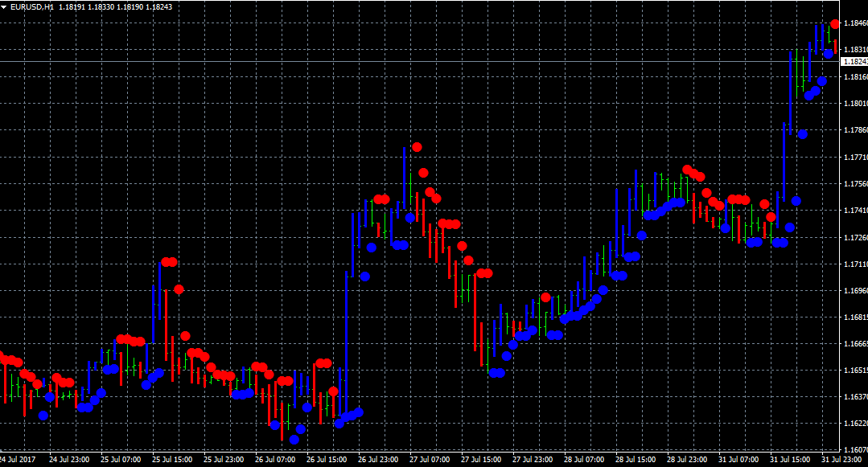The width and height of the screenshot is (868, 467).
Task: Click the leftmost red dot on the chart
Action: pyautogui.click(x=2, y=357)
